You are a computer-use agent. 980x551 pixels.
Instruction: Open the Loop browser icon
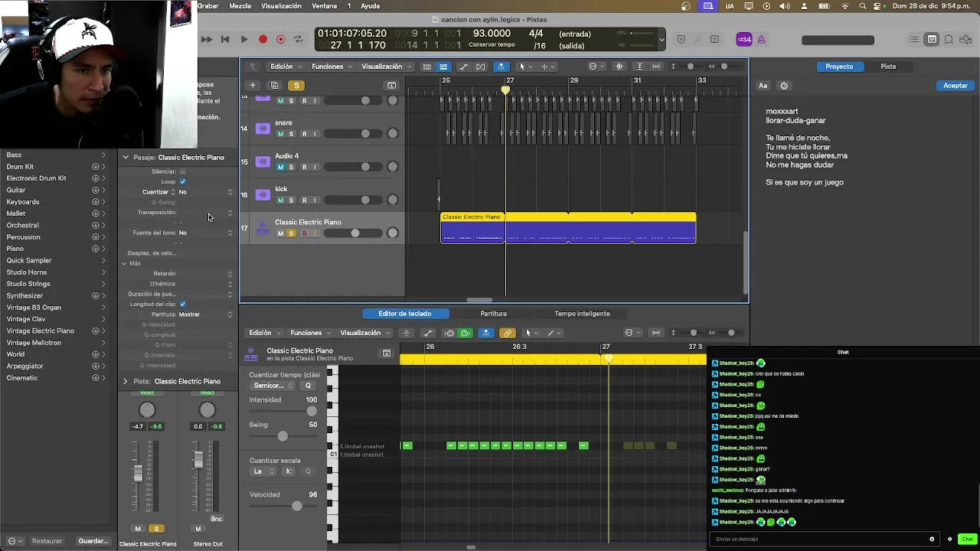tap(949, 40)
